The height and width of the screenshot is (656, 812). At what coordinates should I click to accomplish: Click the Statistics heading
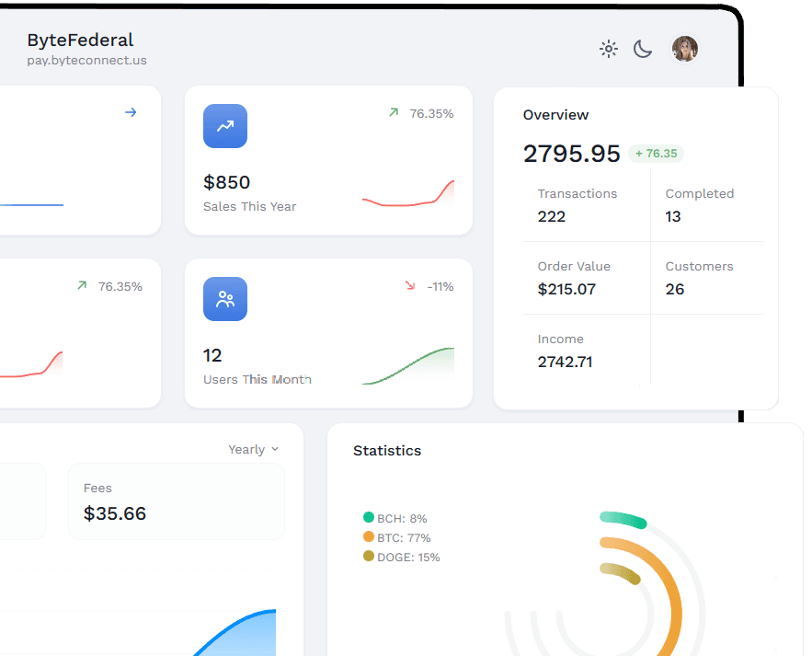(387, 451)
